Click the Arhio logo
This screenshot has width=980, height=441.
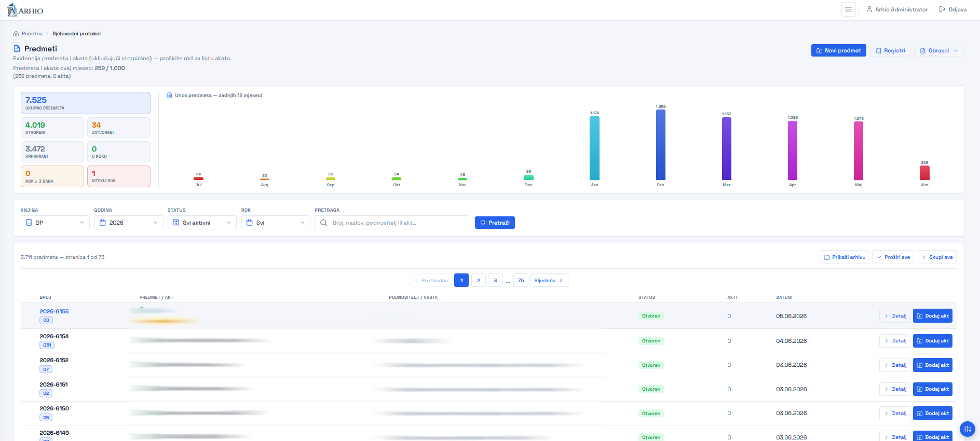25,10
